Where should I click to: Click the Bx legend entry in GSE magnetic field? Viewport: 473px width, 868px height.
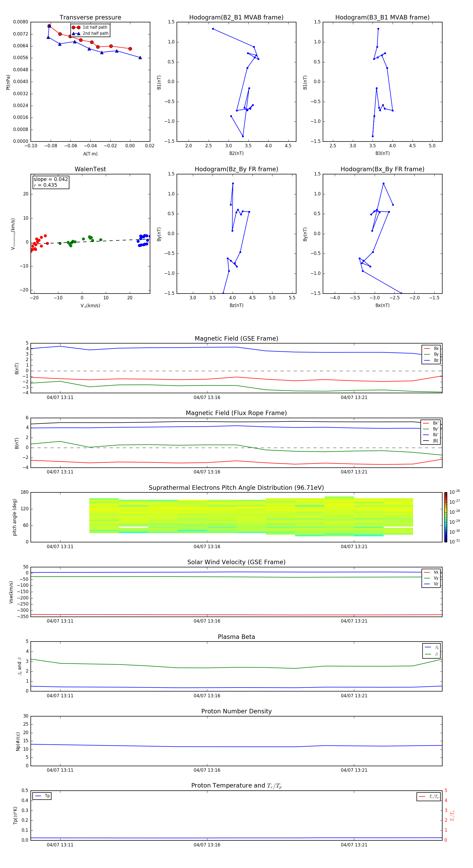431,349
